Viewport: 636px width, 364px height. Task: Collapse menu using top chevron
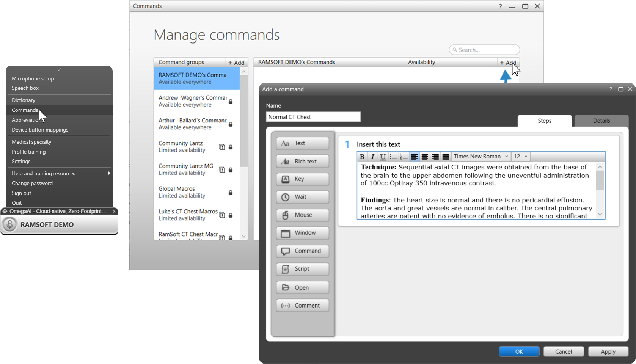coord(59,69)
